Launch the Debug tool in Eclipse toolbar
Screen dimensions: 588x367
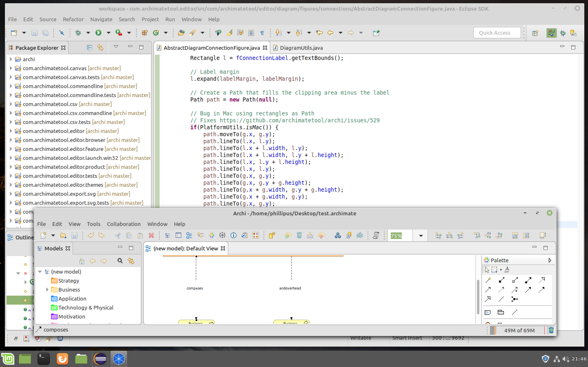(78, 33)
